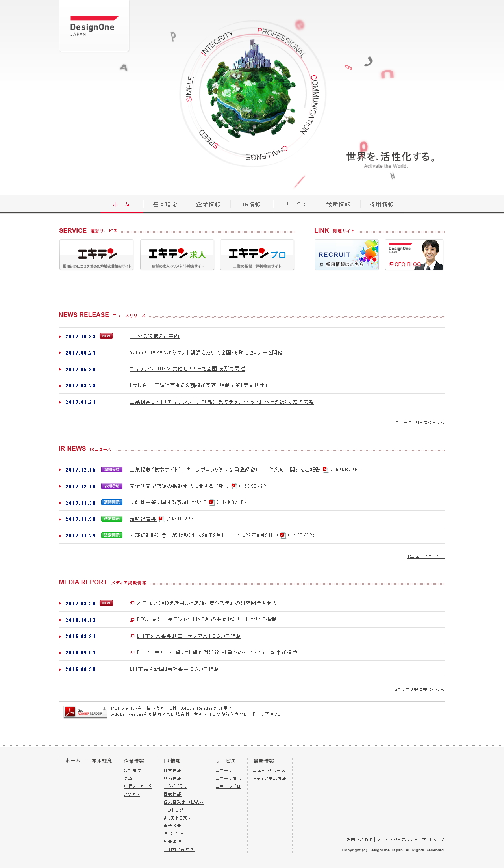Open footer お問い合わせ link
Image resolution: width=504 pixels, height=868 pixels.
360,840
